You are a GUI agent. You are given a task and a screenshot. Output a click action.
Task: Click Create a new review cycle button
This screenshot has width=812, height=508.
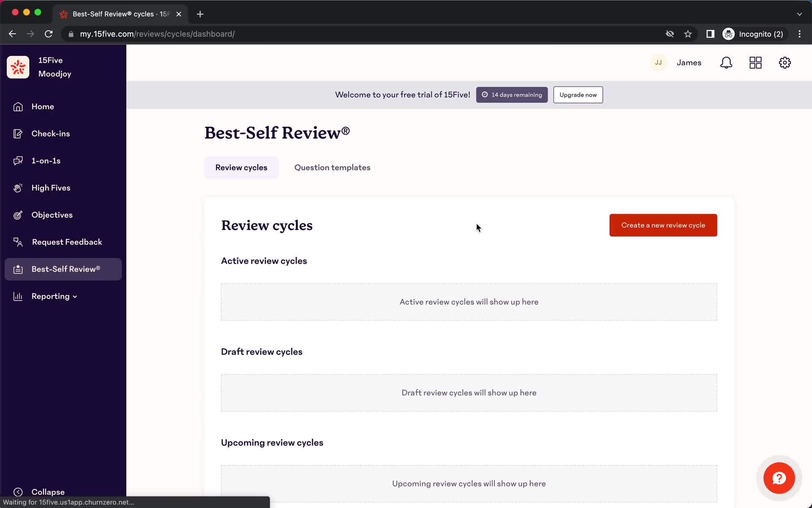pos(663,225)
